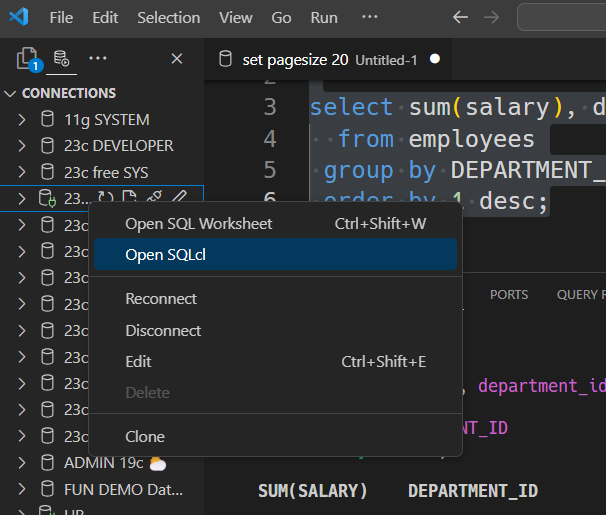
Task: Choose Open SQL Worksheet menu entry
Action: (x=198, y=224)
